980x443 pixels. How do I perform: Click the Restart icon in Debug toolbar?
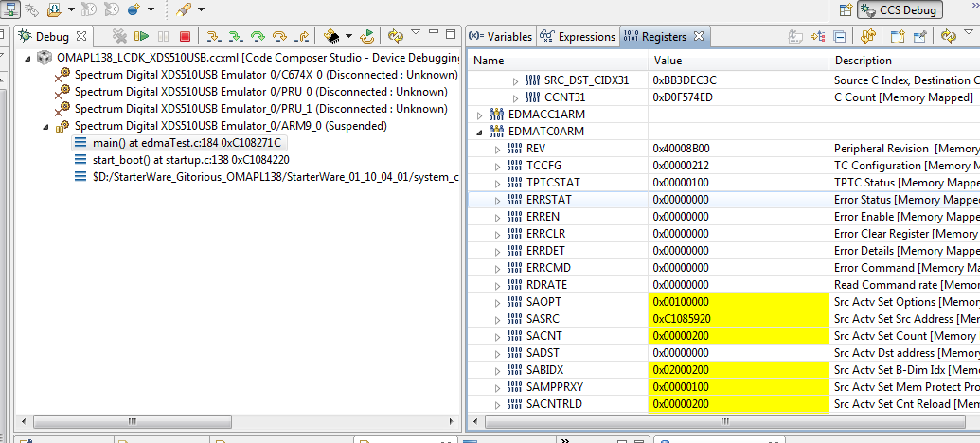coord(367,37)
